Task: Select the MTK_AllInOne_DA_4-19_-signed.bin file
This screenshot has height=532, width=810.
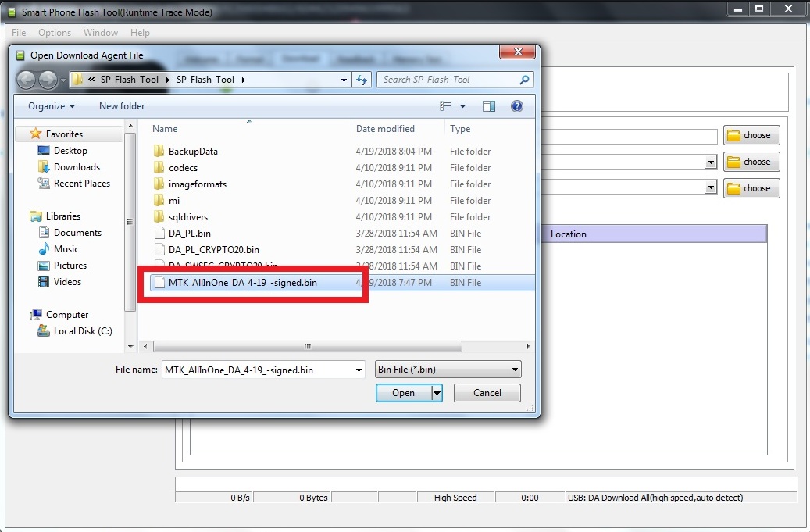Action: pyautogui.click(x=244, y=282)
